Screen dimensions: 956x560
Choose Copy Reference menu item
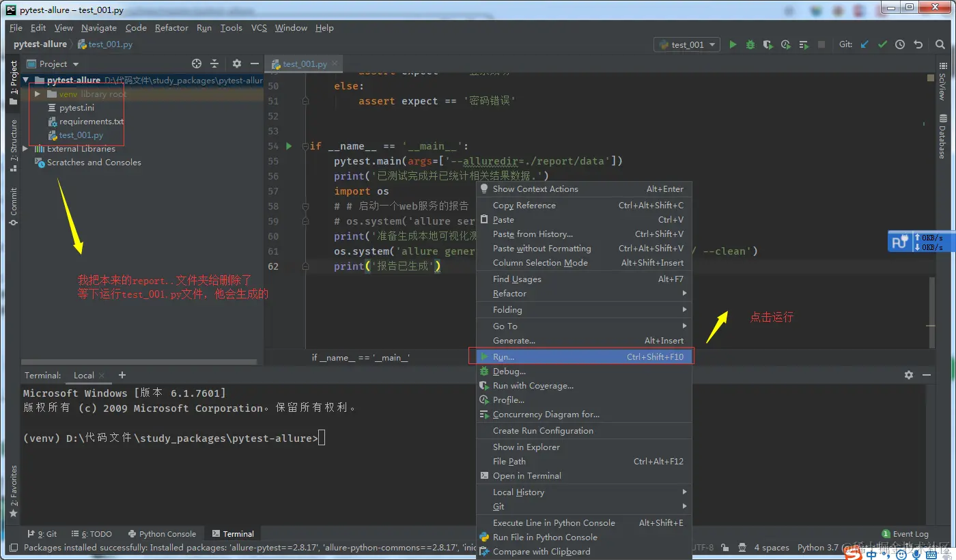pyautogui.click(x=585, y=206)
